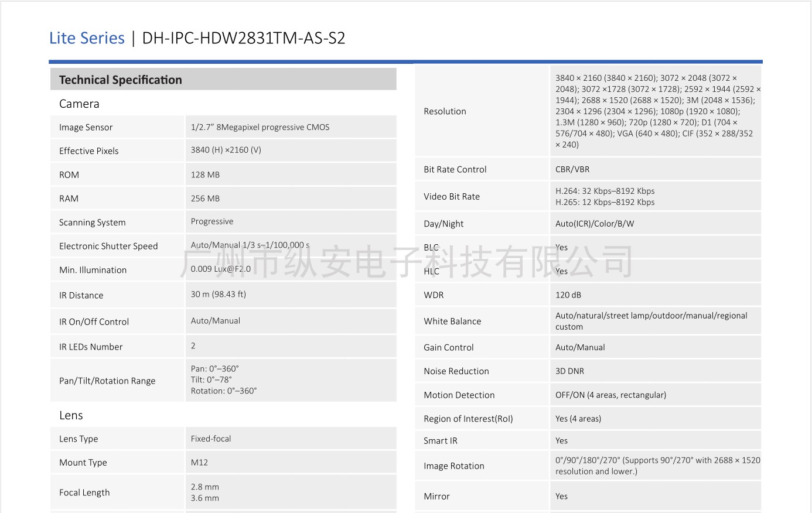The height and width of the screenshot is (513, 812).
Task: Select the "3D DNR" value
Action: [x=569, y=371]
